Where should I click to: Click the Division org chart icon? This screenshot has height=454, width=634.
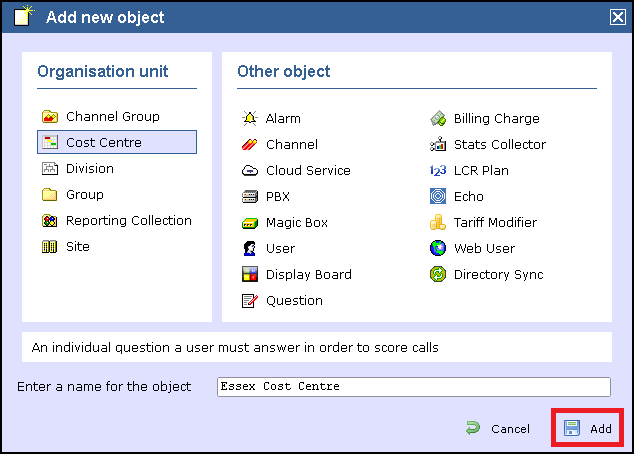[50, 168]
